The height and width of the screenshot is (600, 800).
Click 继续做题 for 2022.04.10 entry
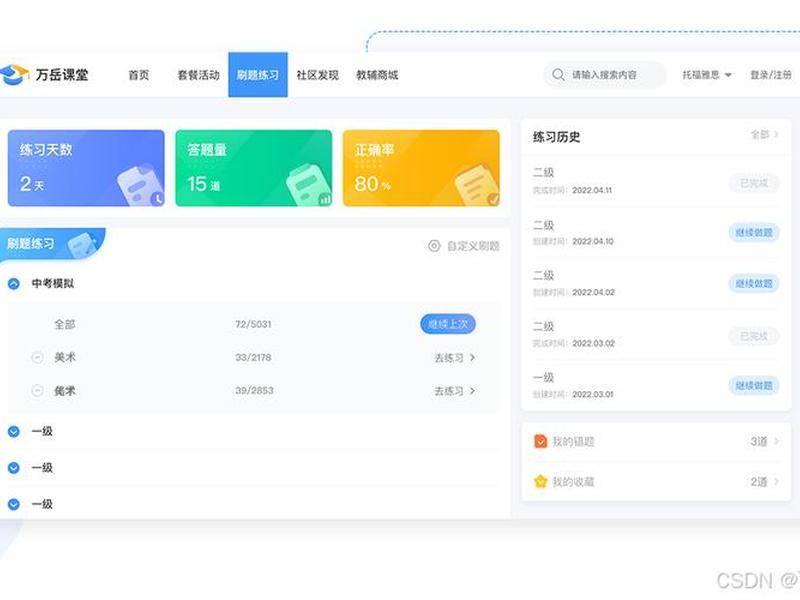[x=754, y=233]
